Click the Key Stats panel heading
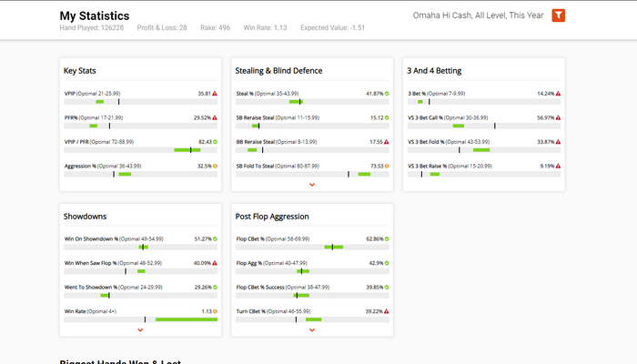Screen dimensions: 637x364 pyautogui.click(x=80, y=71)
